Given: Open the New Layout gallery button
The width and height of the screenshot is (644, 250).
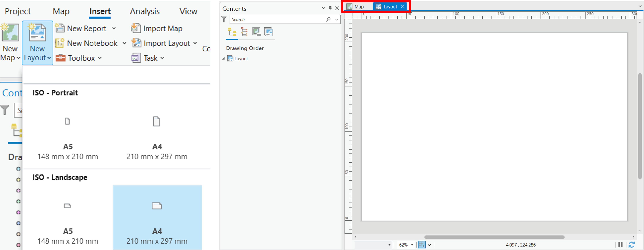Looking at the screenshot, I should [x=37, y=43].
